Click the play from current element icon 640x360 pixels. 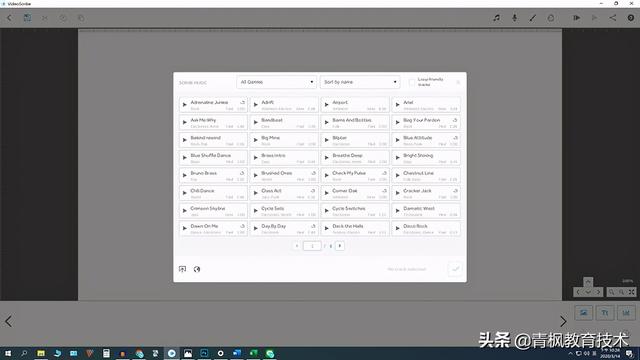[x=594, y=18]
